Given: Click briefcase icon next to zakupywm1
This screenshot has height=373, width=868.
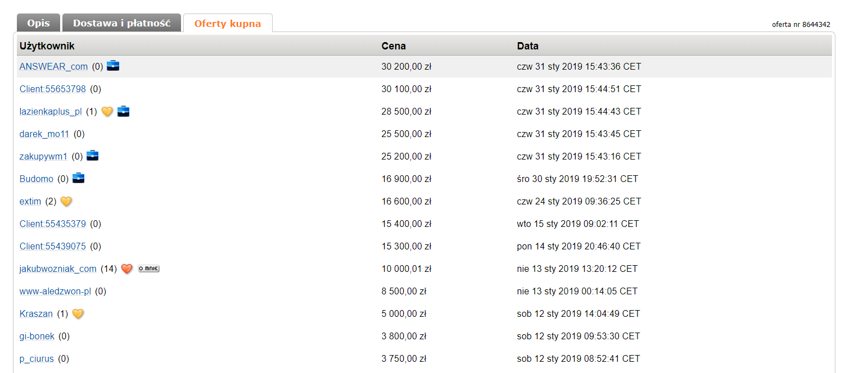Looking at the screenshot, I should coord(92,156).
